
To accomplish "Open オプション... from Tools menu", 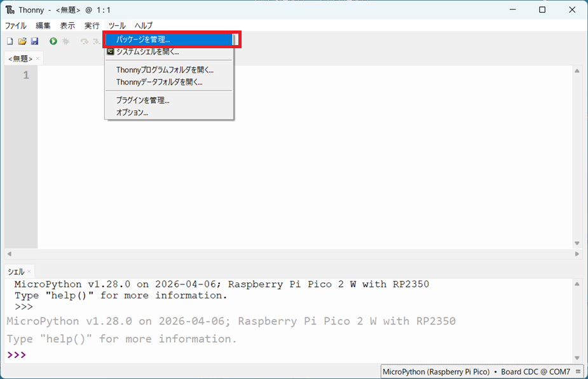I will pos(169,112).
